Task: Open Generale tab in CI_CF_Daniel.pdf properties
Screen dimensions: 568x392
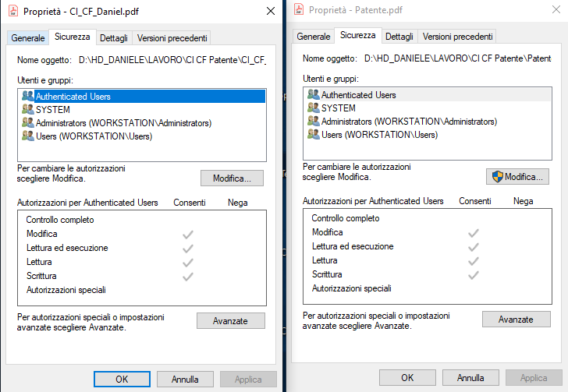Action: pyautogui.click(x=28, y=38)
